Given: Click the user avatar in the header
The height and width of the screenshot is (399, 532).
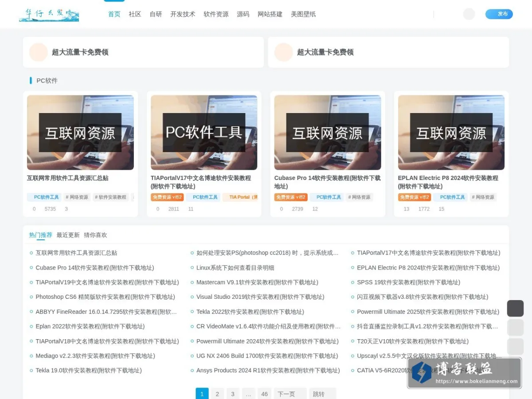Looking at the screenshot, I should [469, 14].
